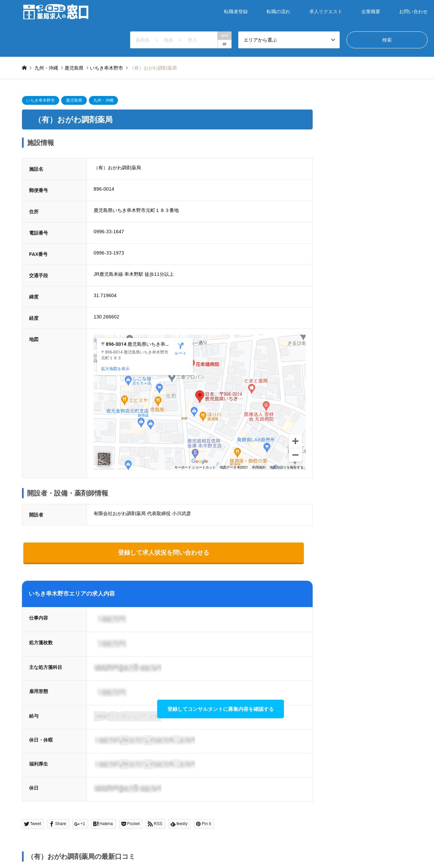Screen dimensions: 434x868
Task: Go to 鹿児島県 breadcrumb link
Action: tap(74, 68)
